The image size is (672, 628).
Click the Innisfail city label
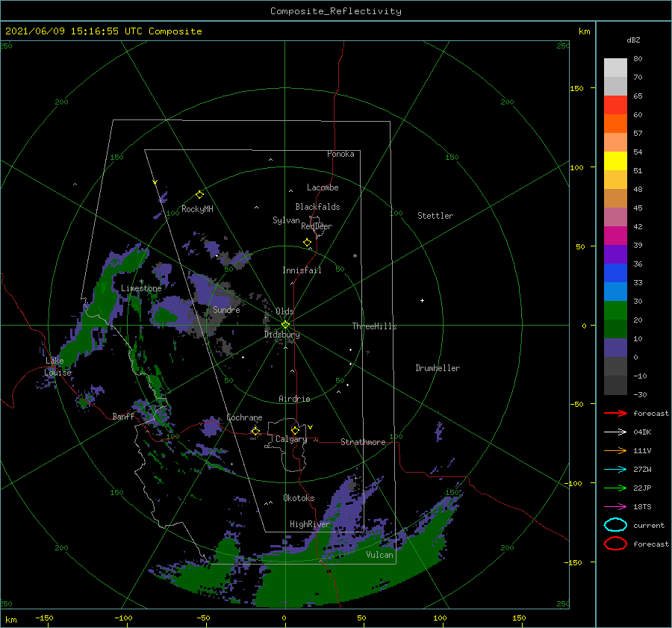click(x=302, y=270)
